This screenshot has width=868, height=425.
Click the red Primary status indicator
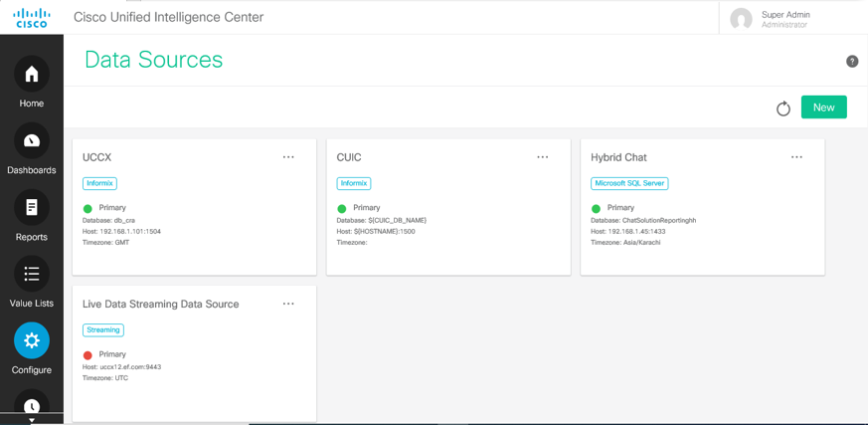click(87, 355)
